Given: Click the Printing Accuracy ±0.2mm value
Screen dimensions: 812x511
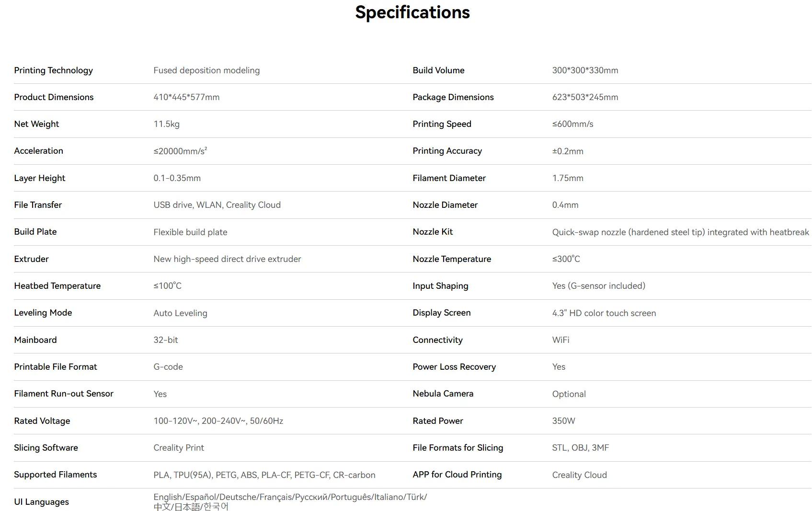Looking at the screenshot, I should pos(568,151).
